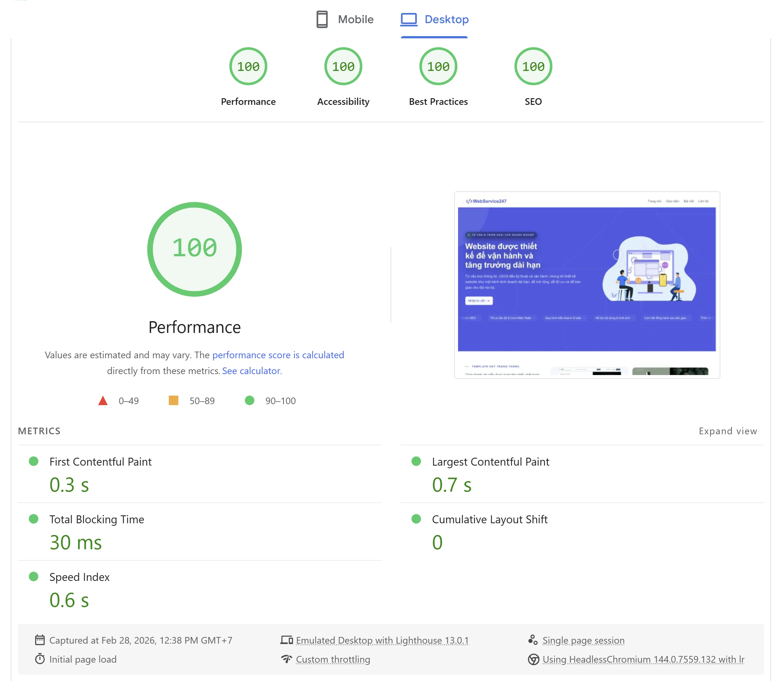
Task: Click the Best Practices score gauge
Action: click(x=438, y=67)
